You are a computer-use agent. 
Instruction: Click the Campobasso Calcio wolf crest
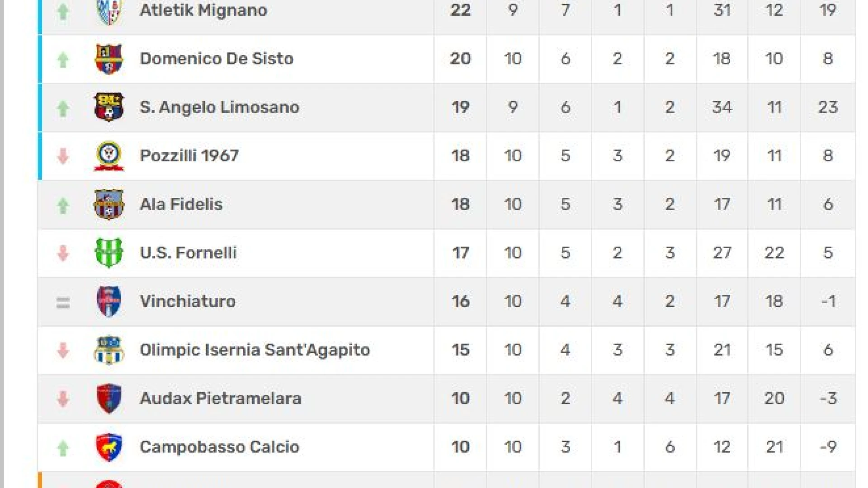108,447
